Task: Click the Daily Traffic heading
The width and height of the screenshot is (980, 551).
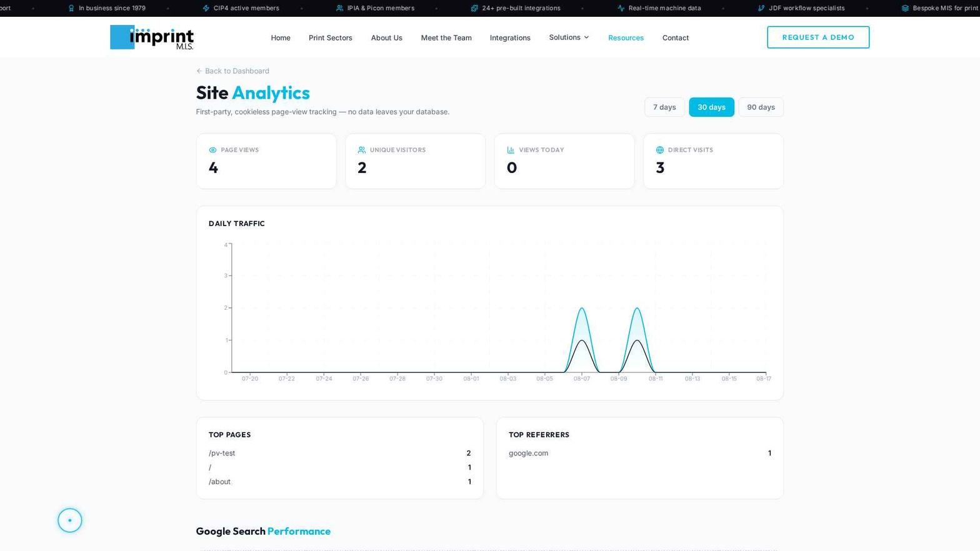Action: pyautogui.click(x=237, y=224)
